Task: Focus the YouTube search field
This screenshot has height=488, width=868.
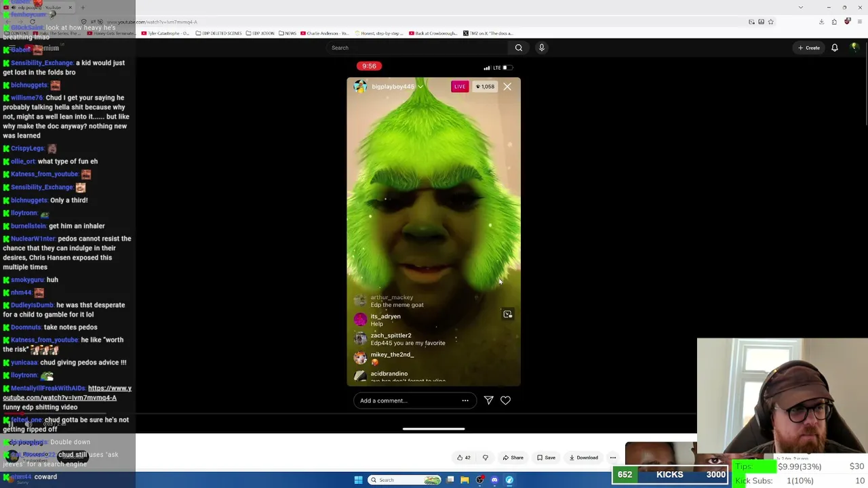Action: [418, 47]
